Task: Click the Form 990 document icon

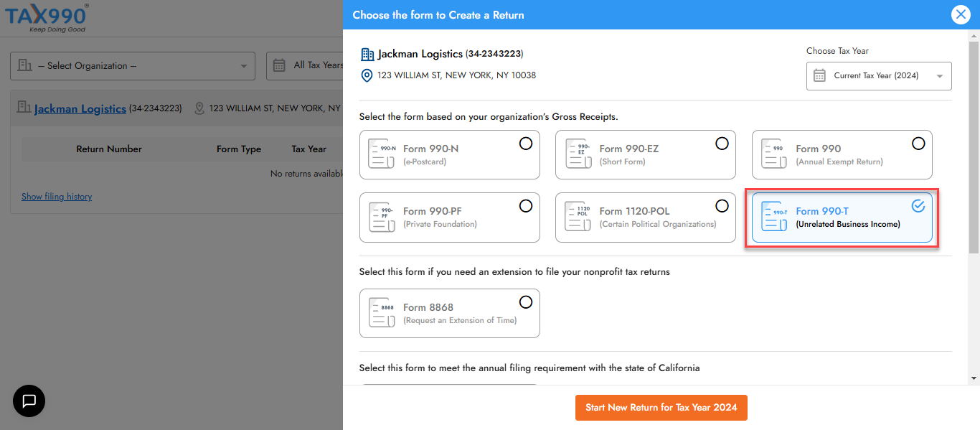Action: point(774,154)
